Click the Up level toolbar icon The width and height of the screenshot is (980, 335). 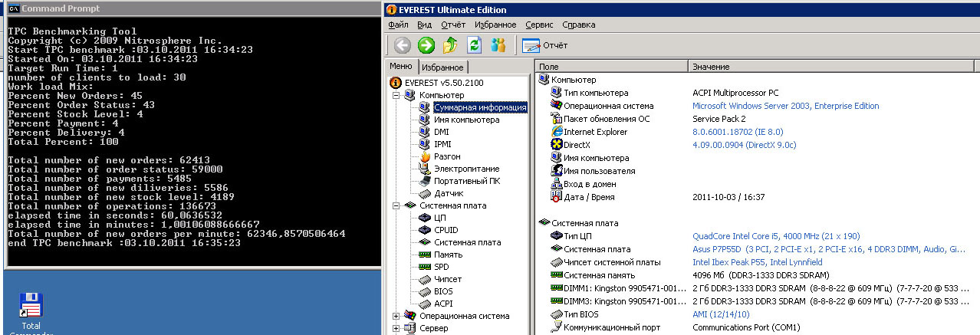450,45
